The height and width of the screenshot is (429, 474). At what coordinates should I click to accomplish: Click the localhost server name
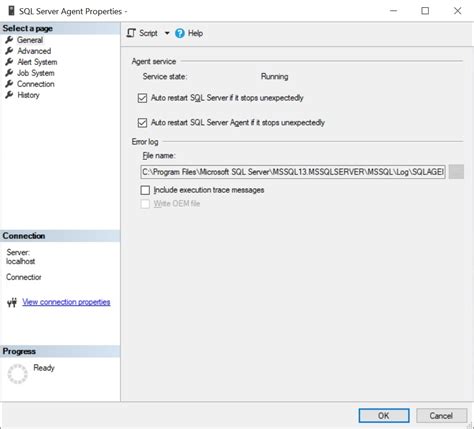[20, 261]
